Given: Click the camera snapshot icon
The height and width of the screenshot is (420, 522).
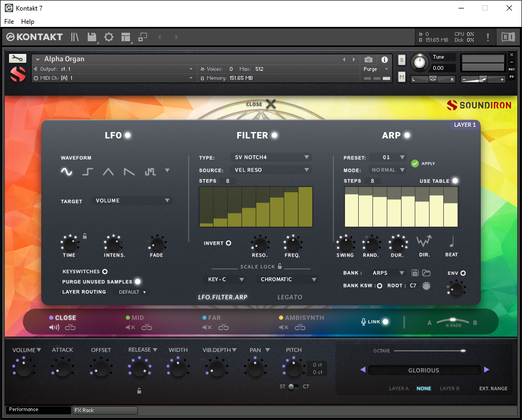Looking at the screenshot, I should click(369, 60).
